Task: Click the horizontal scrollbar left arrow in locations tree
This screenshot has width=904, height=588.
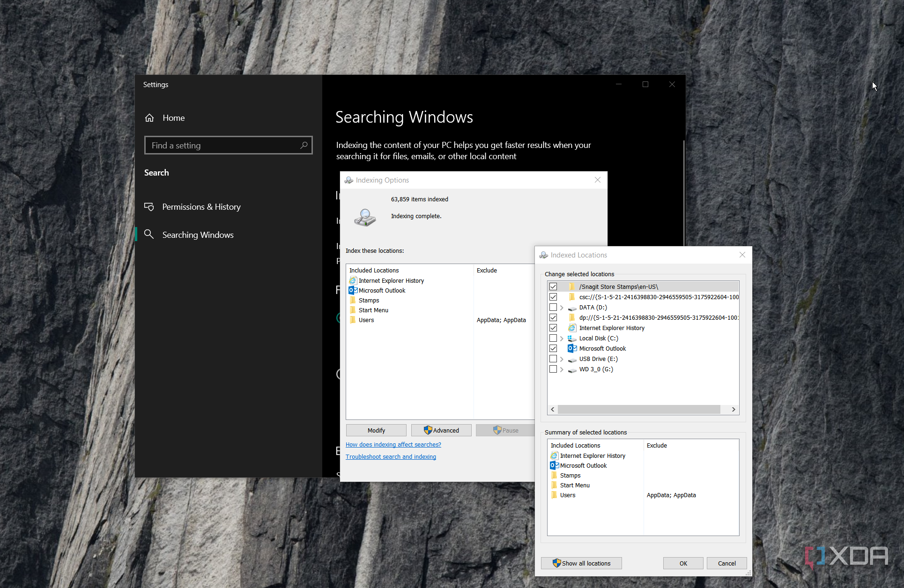Action: coord(553,410)
